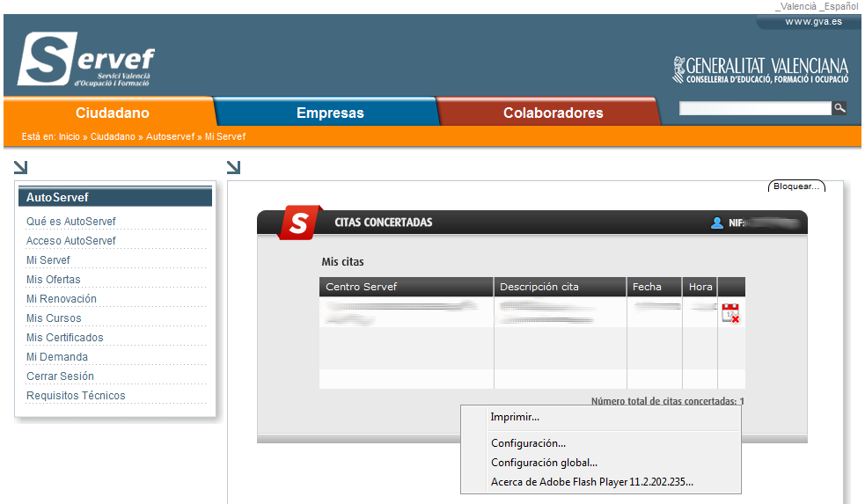Switch to the Empresas tab
Image resolution: width=865 pixels, height=504 pixels.
tap(330, 113)
